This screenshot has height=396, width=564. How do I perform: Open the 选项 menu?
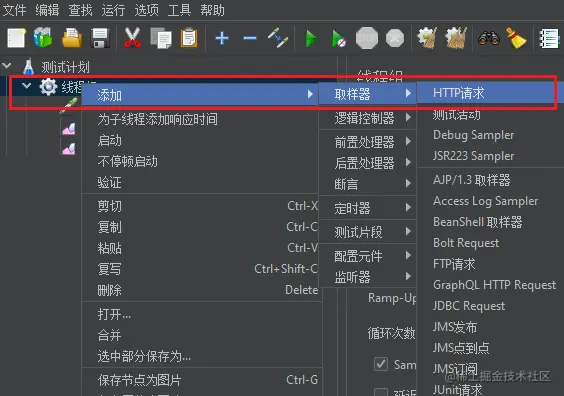coord(146,10)
